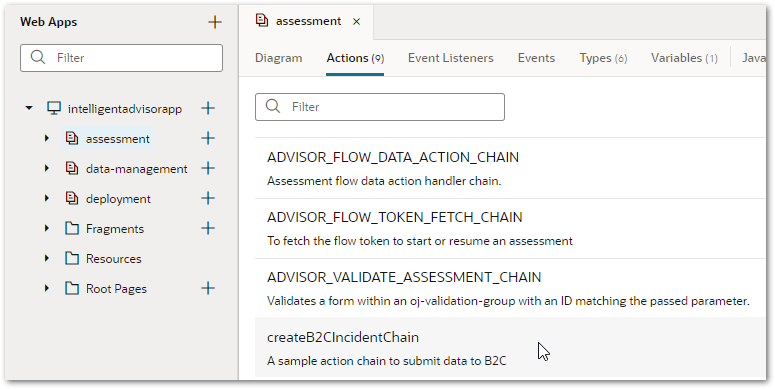Select data-management in the tree

click(x=136, y=169)
